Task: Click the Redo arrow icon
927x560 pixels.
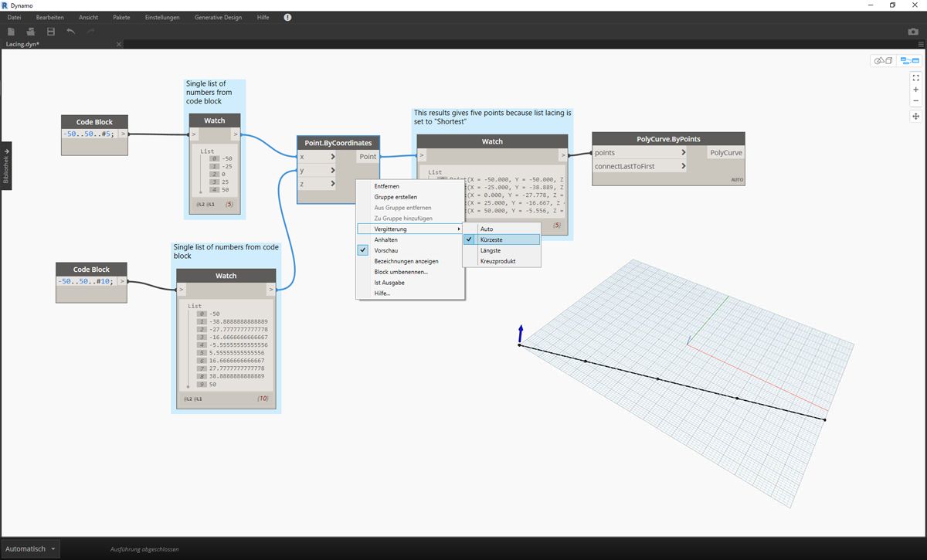Action: point(90,32)
